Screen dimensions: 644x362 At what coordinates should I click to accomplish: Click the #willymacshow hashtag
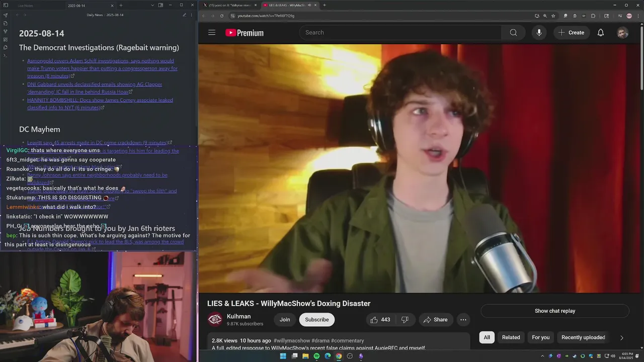click(291, 340)
